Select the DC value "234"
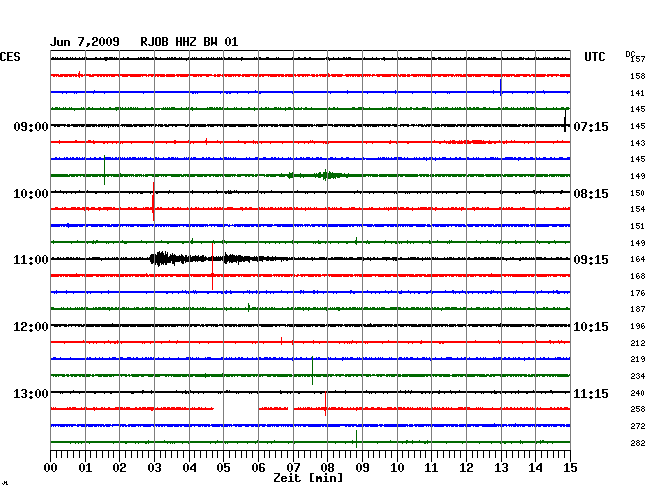Image resolution: width=650 pixels, height=494 pixels. (638, 376)
